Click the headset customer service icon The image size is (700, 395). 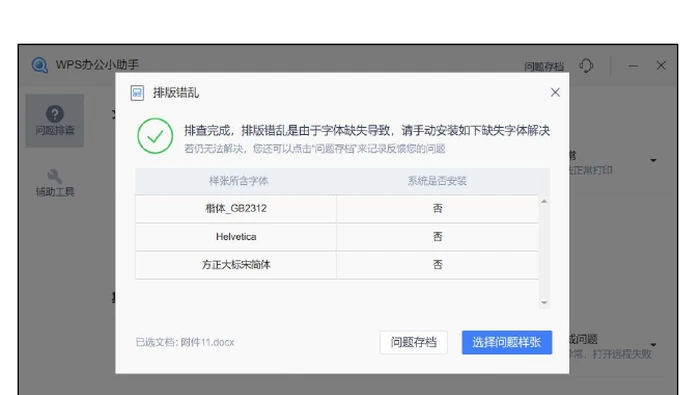pyautogui.click(x=586, y=66)
